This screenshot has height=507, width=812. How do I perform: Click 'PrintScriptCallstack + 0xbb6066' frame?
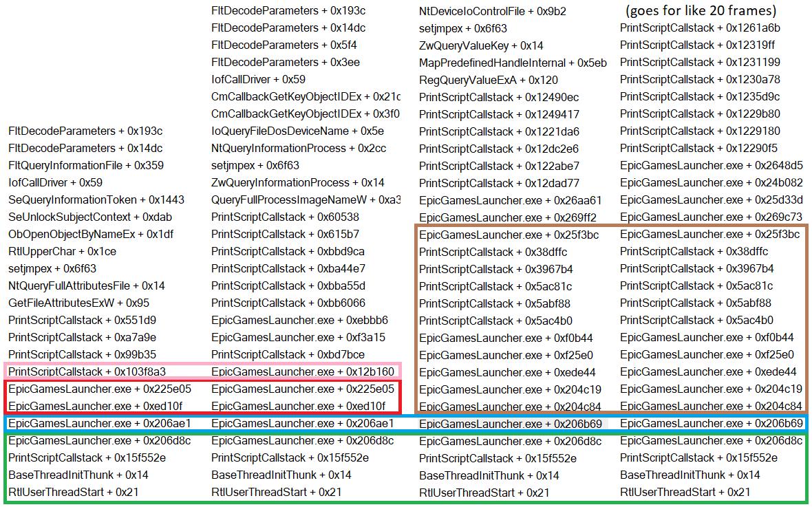click(x=288, y=303)
